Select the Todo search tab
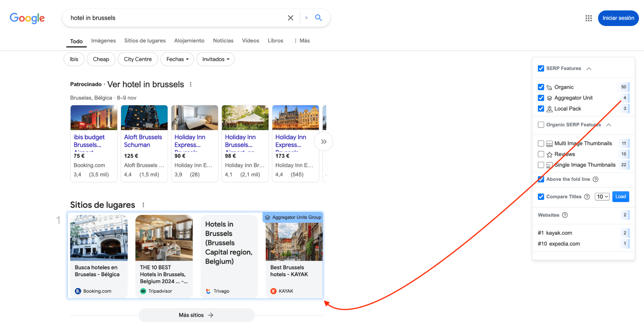The width and height of the screenshot is (644, 329). [76, 41]
